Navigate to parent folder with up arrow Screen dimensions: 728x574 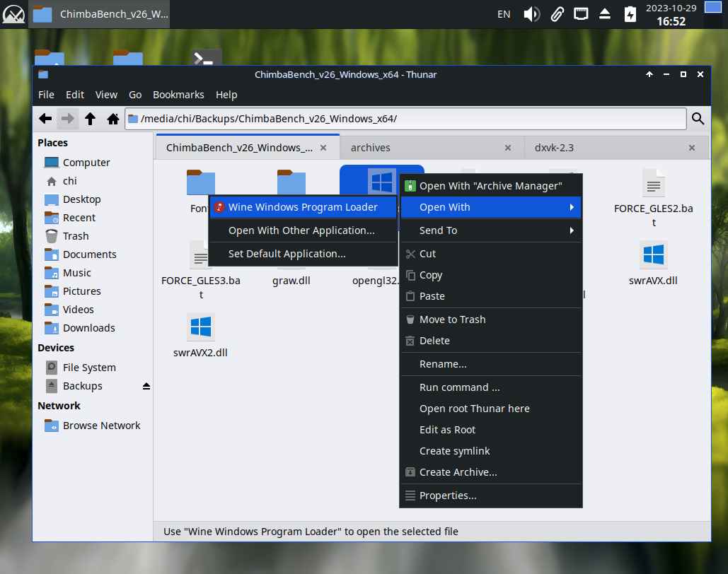(90, 119)
